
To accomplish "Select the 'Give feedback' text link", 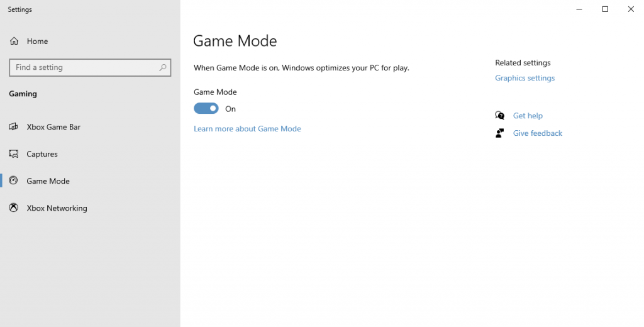I will (538, 133).
